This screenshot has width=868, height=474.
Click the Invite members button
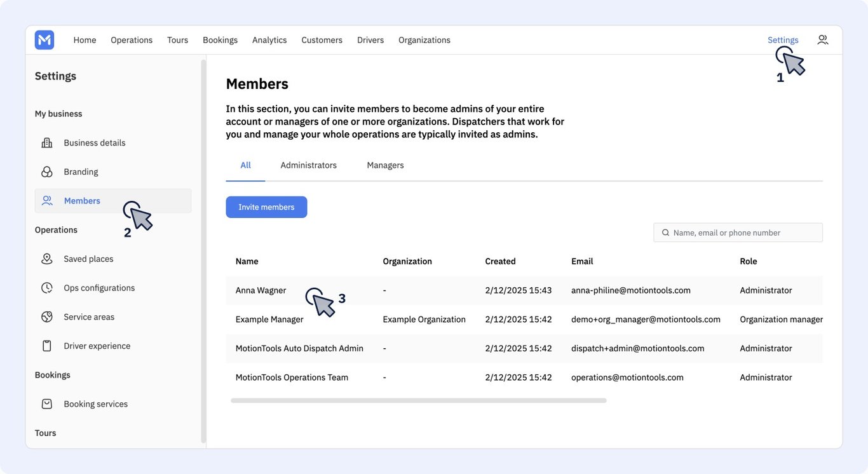[x=266, y=207]
